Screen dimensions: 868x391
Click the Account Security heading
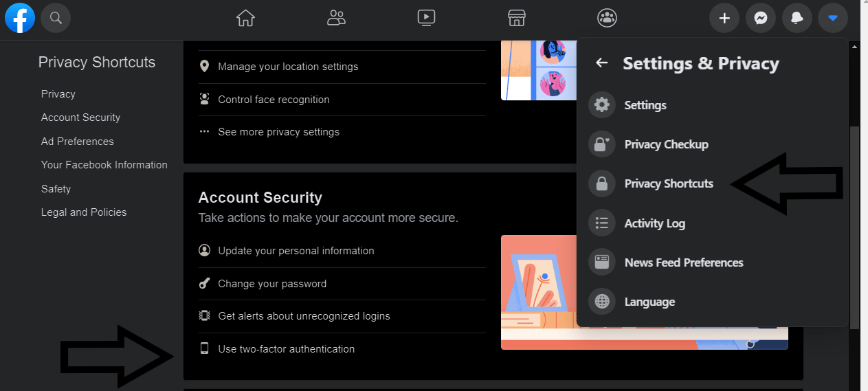[x=260, y=198]
